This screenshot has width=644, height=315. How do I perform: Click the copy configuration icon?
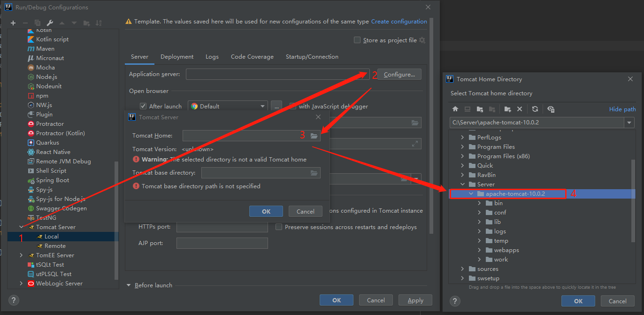pyautogui.click(x=38, y=23)
